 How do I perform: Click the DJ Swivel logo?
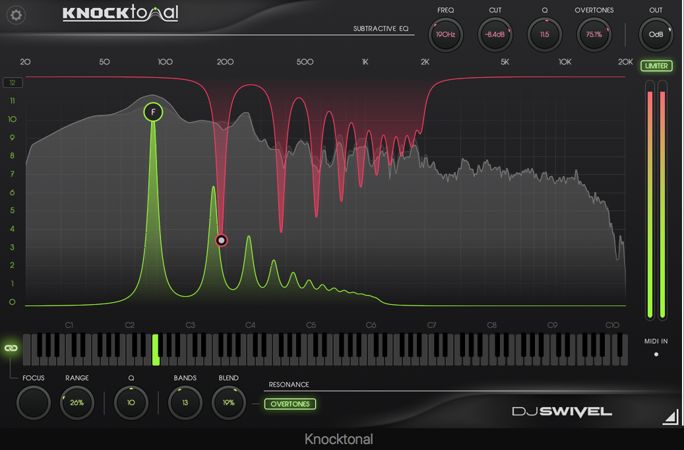pyautogui.click(x=561, y=411)
